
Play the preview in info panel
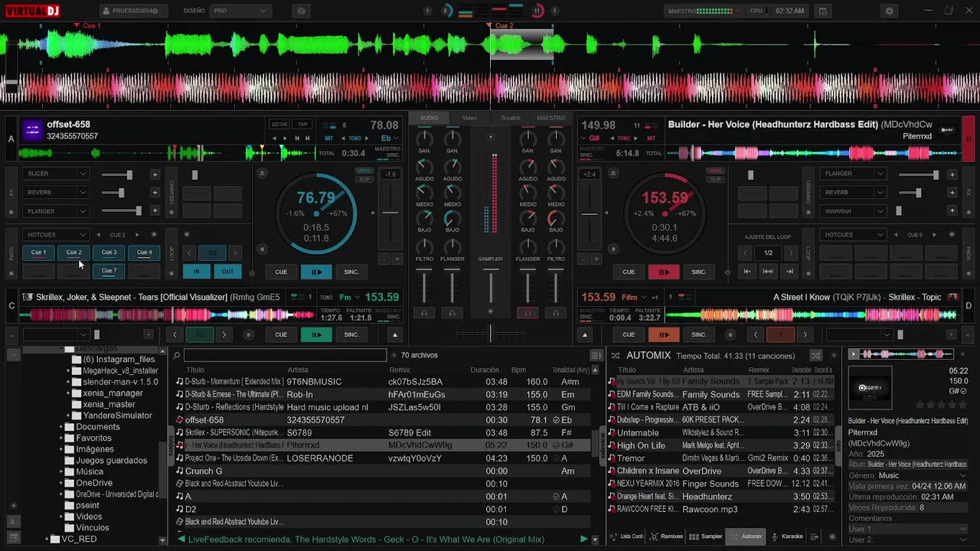click(x=854, y=354)
